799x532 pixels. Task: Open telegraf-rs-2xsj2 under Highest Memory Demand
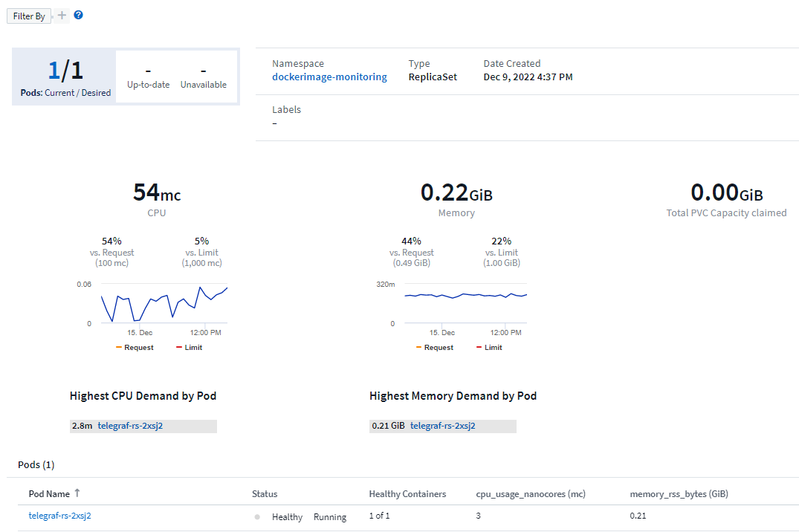442,426
